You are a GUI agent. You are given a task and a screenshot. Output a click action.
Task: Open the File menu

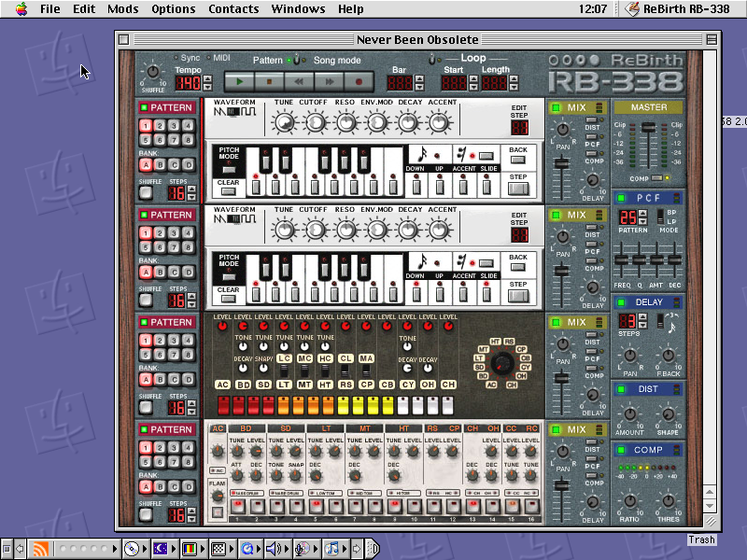[50, 8]
